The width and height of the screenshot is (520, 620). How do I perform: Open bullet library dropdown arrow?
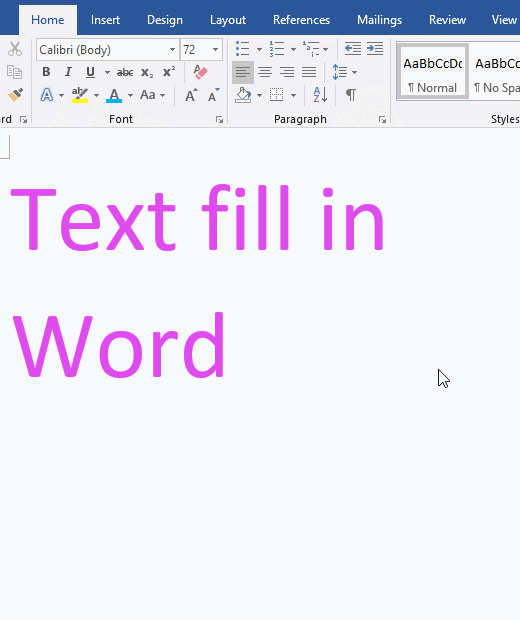(259, 49)
